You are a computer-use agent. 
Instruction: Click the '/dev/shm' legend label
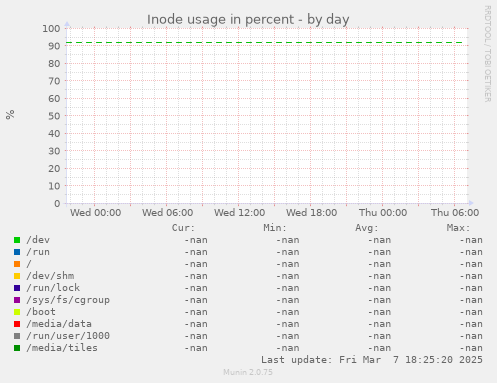pyautogui.click(x=50, y=276)
